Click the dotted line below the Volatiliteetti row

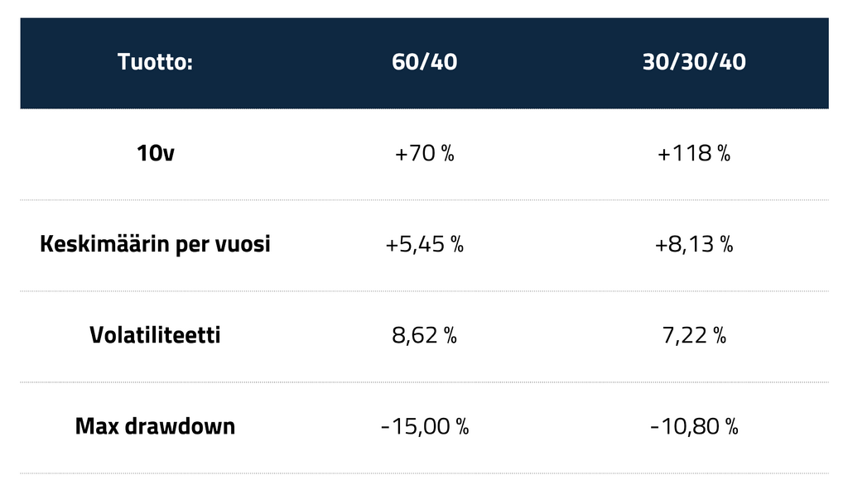pos(424,382)
